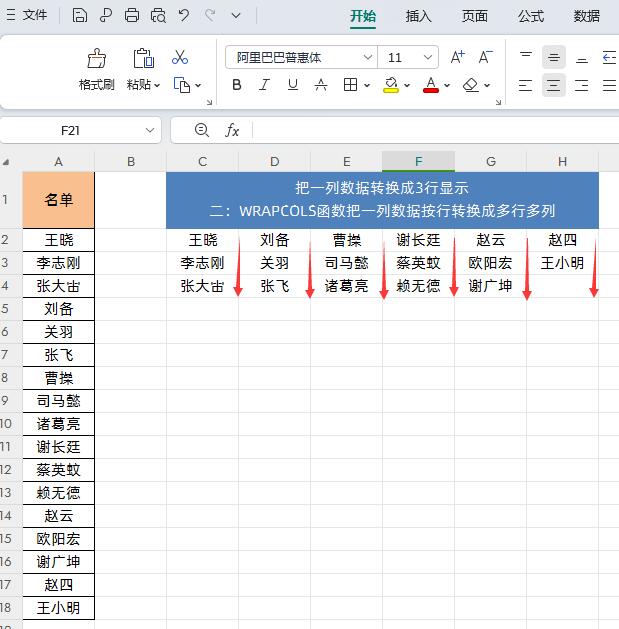This screenshot has height=629, width=619.
Task: Expand font color dropdown arrow
Action: [447, 85]
